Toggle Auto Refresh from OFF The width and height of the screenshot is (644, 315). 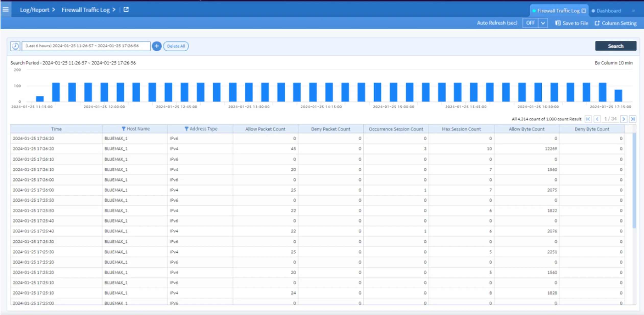click(x=531, y=23)
